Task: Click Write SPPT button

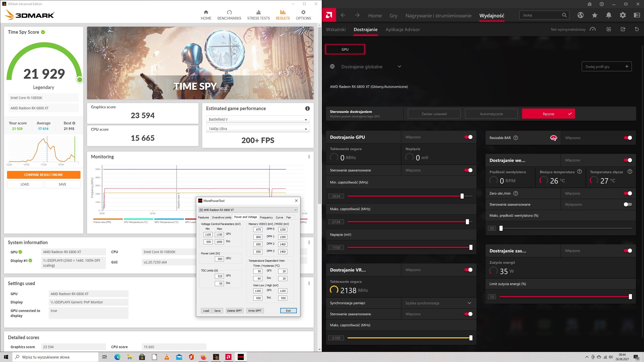Action: tap(255, 311)
